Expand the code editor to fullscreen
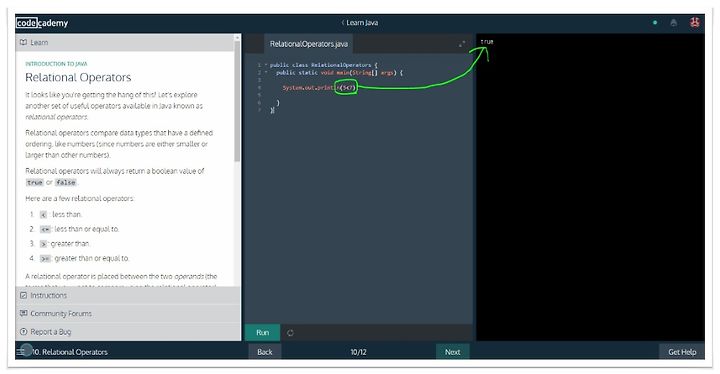 (x=461, y=44)
